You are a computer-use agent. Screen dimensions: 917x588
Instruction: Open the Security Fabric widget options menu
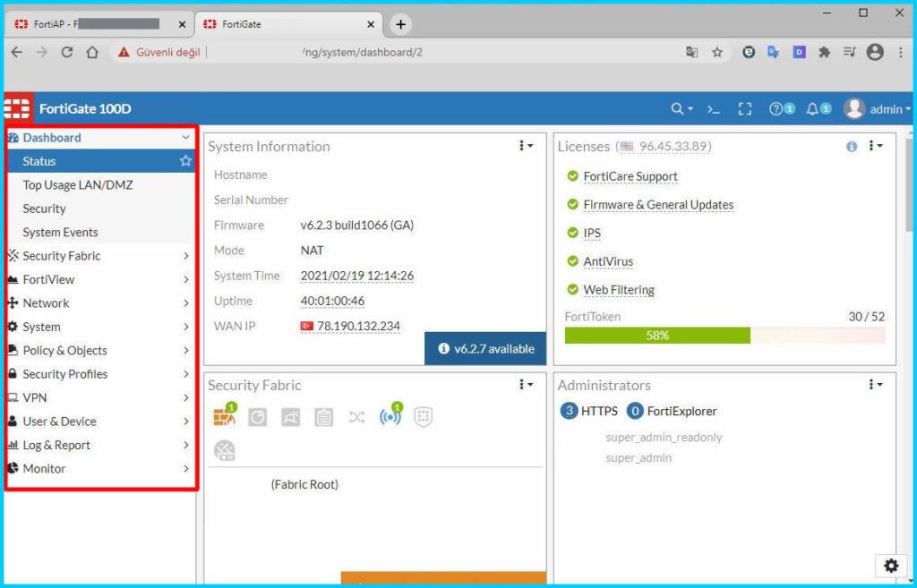point(526,384)
